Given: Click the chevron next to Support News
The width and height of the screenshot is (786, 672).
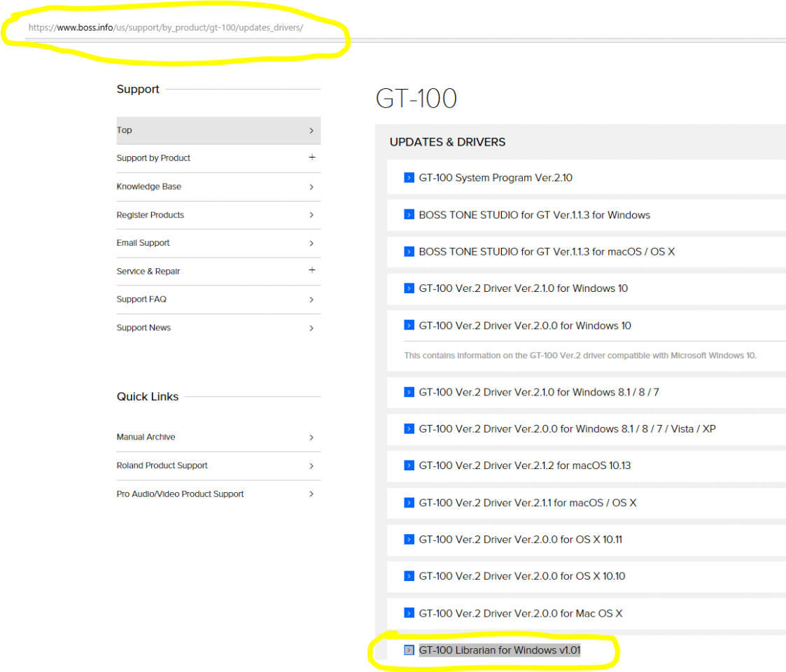Looking at the screenshot, I should click(x=311, y=328).
